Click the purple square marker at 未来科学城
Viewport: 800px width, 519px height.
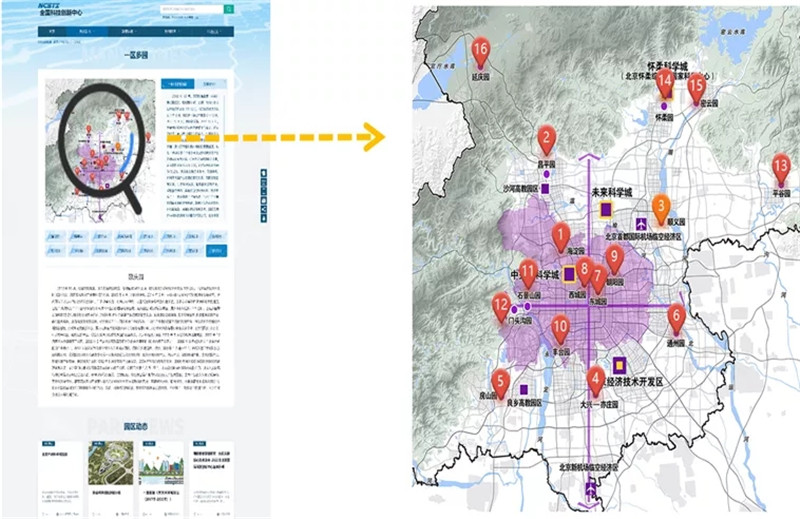(x=606, y=209)
